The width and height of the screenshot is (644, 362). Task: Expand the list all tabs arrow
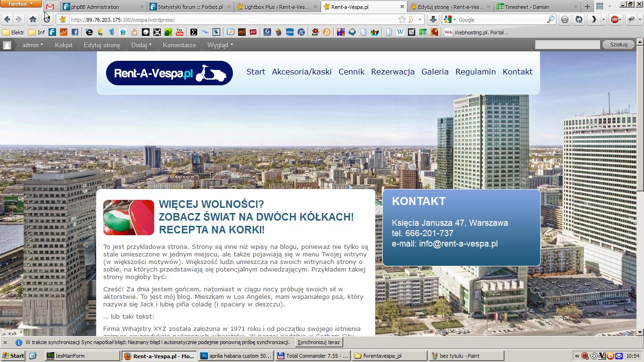[610, 7]
